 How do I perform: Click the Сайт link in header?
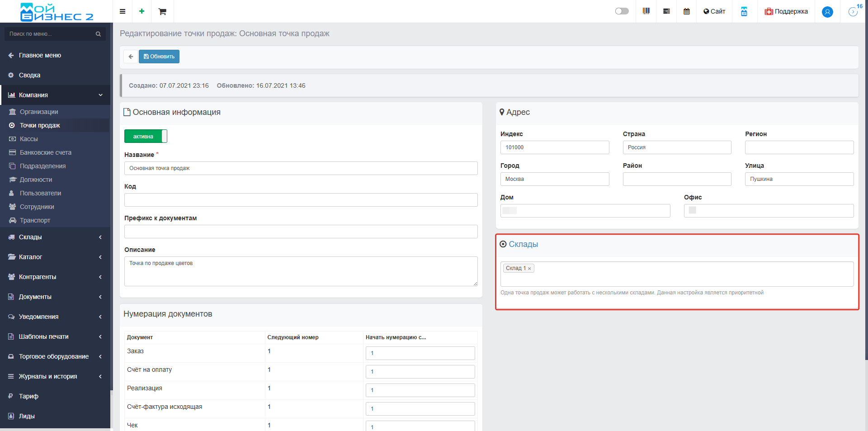[x=714, y=11]
